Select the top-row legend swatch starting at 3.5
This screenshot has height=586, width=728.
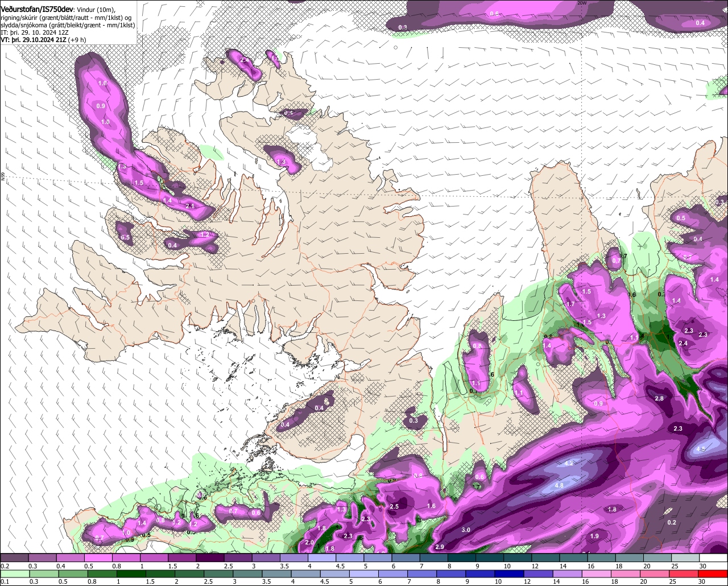click(x=294, y=558)
